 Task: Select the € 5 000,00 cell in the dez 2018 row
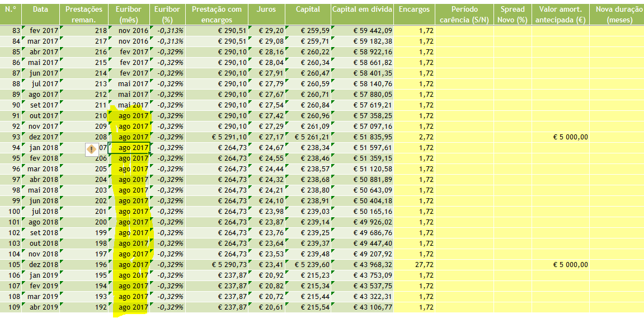click(x=569, y=265)
